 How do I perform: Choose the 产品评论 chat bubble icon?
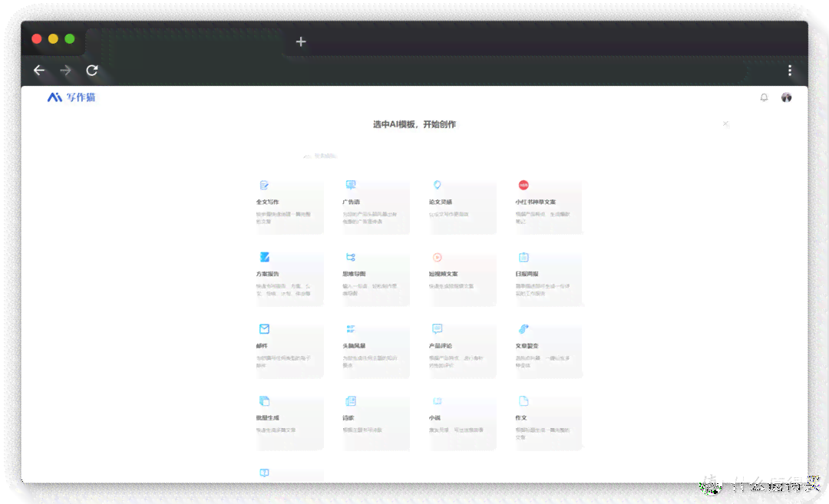(x=438, y=328)
